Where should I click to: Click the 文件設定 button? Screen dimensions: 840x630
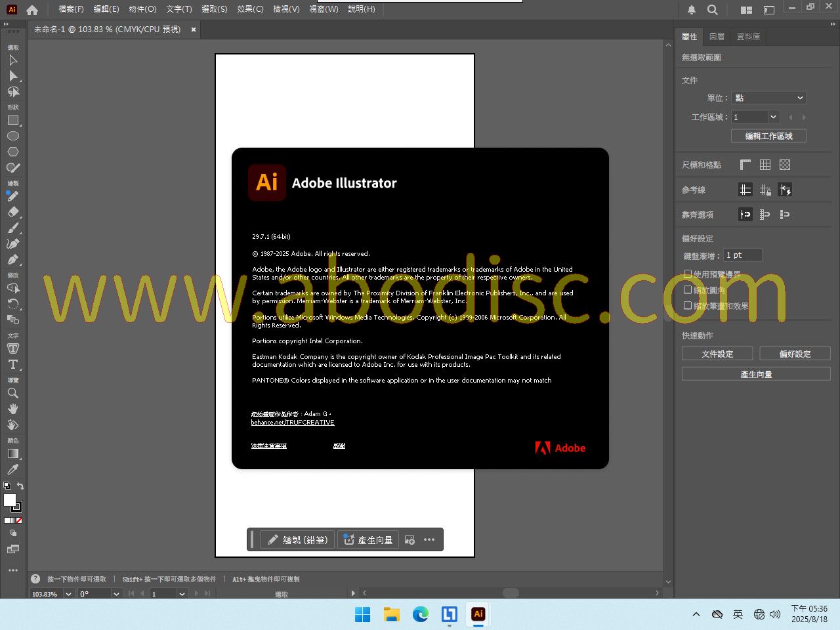(717, 354)
